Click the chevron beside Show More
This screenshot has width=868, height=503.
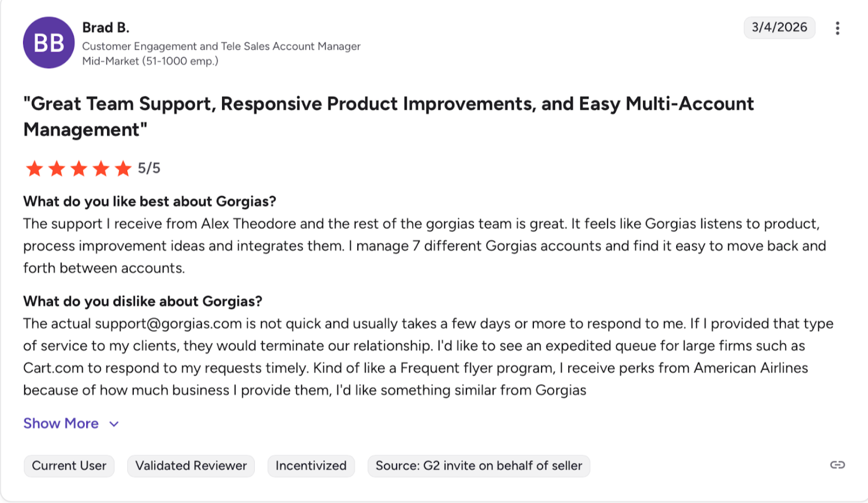click(114, 424)
